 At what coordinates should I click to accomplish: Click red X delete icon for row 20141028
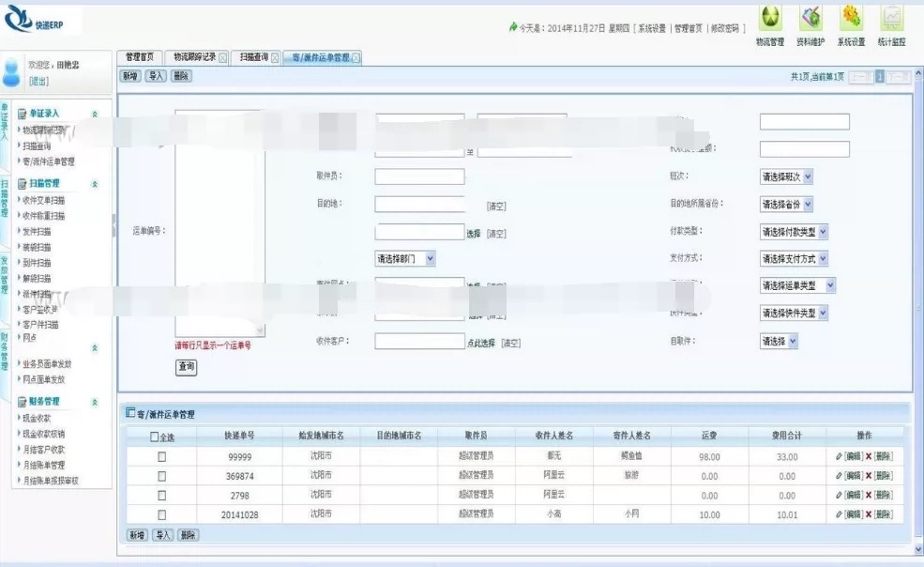pos(868,514)
